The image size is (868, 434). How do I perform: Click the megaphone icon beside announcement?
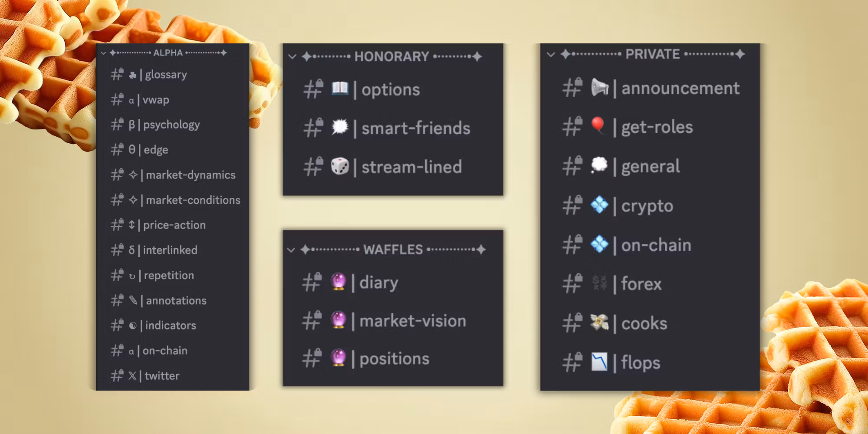tap(599, 88)
